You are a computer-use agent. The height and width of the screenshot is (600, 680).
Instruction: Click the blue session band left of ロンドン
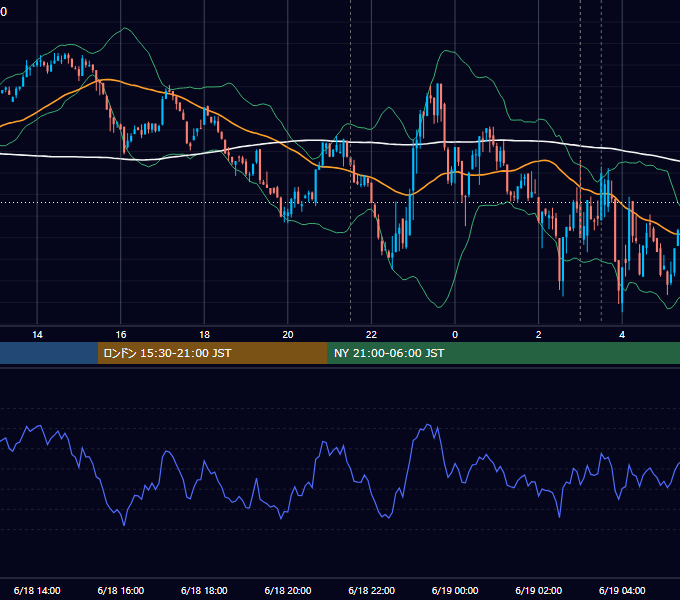[x=49, y=353]
